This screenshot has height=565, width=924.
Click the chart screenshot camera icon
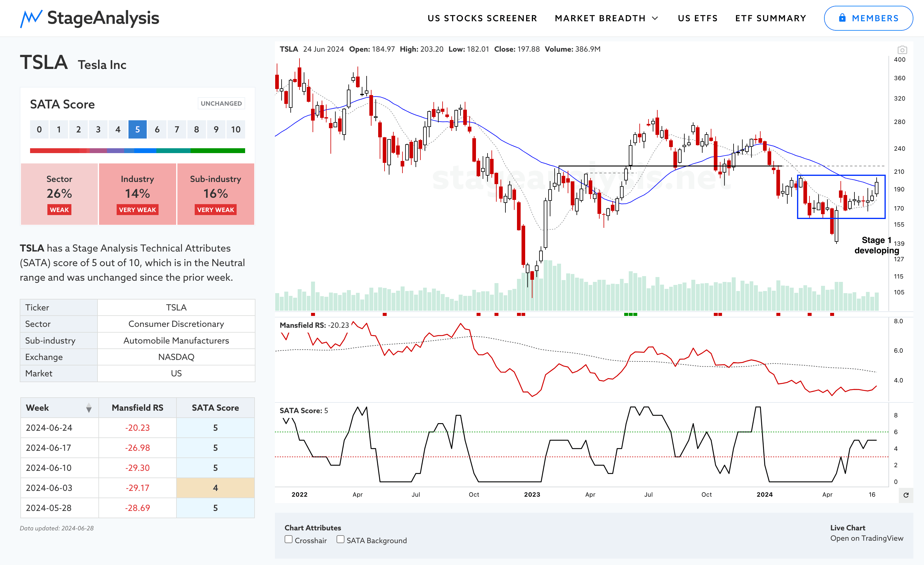click(902, 50)
